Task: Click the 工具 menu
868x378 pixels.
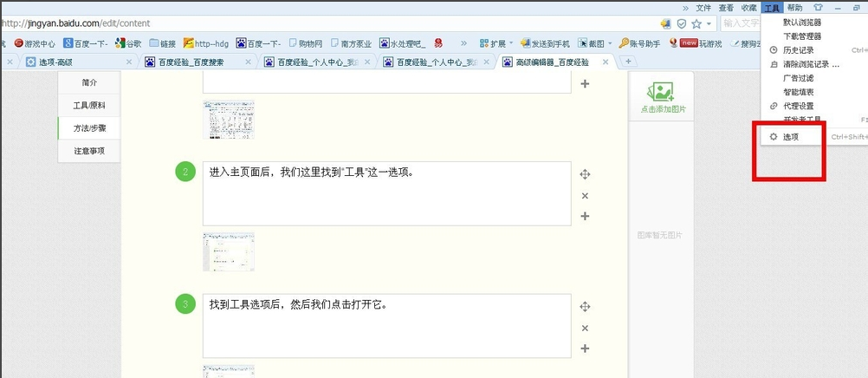Action: 772,8
